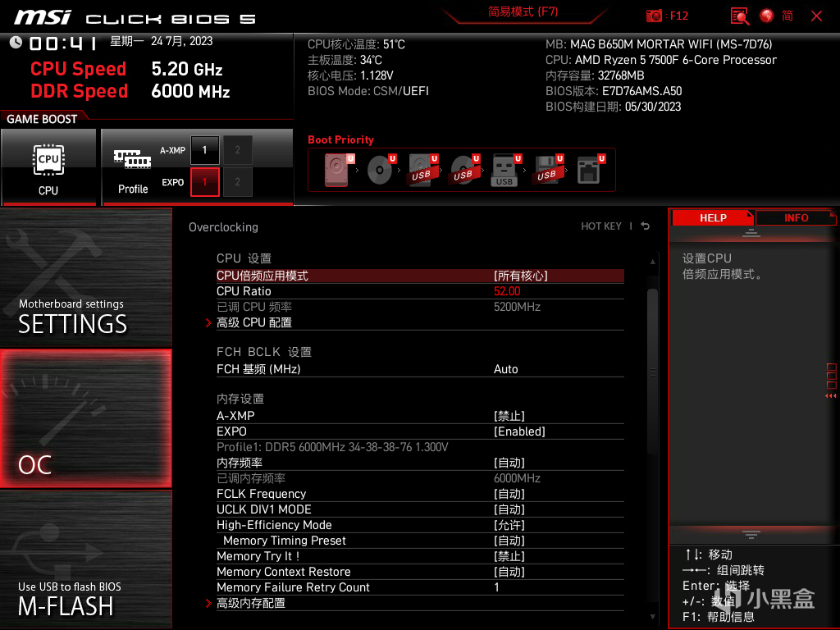Open the SETTINGS motherboard section
The height and width of the screenshot is (630, 840).
[85, 277]
